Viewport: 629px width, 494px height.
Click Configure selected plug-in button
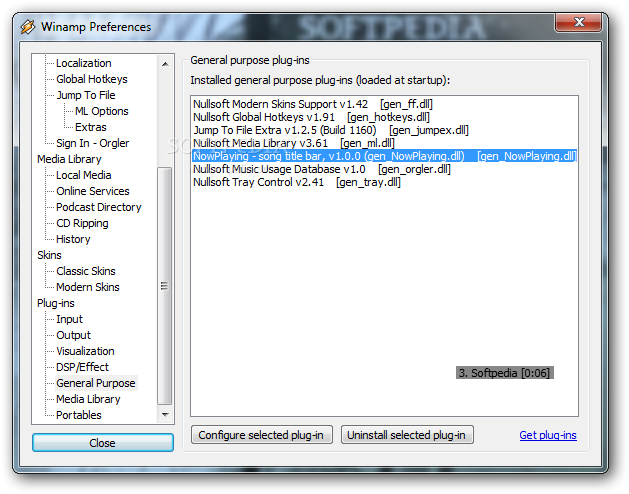tap(262, 435)
